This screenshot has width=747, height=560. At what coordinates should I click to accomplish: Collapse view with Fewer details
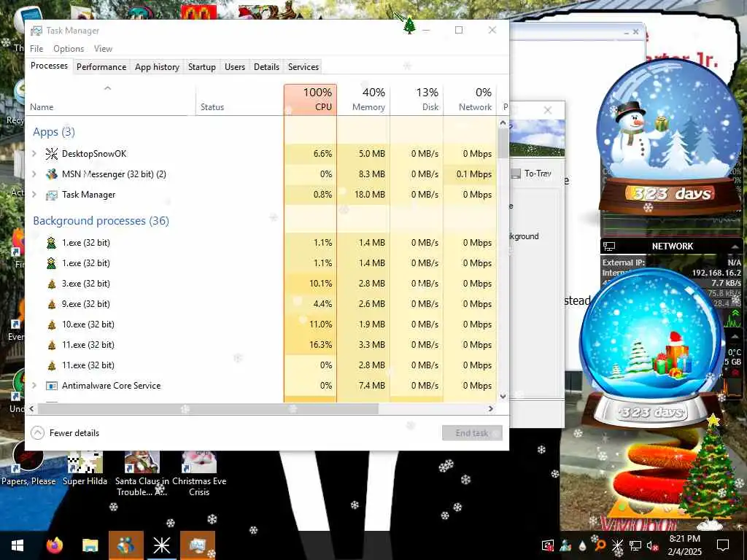[65, 433]
